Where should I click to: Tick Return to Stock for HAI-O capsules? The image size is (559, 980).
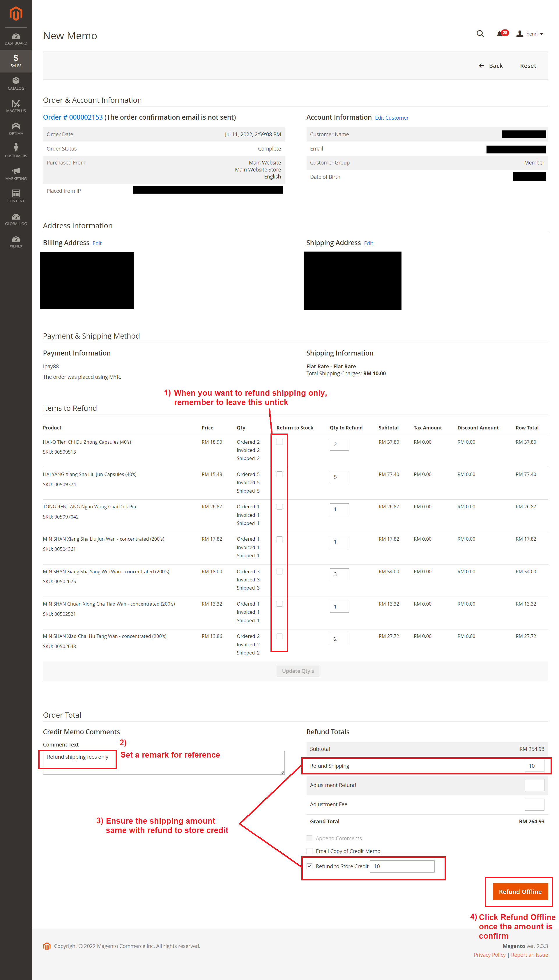coord(279,442)
